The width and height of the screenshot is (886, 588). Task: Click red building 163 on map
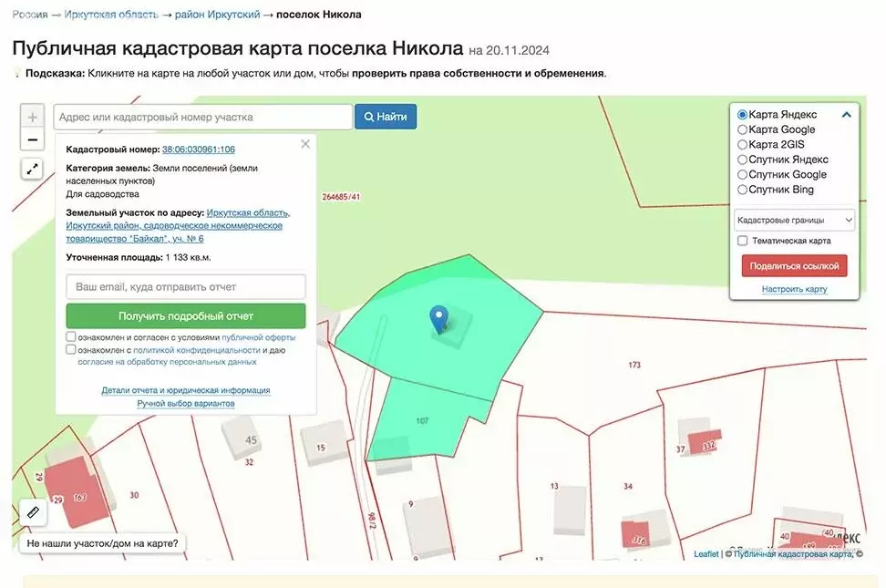coord(77,492)
